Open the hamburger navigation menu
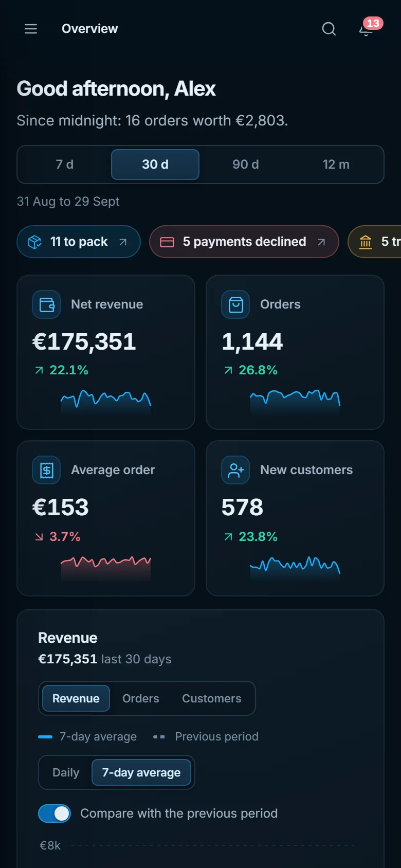The height and width of the screenshot is (868, 401). tap(31, 29)
